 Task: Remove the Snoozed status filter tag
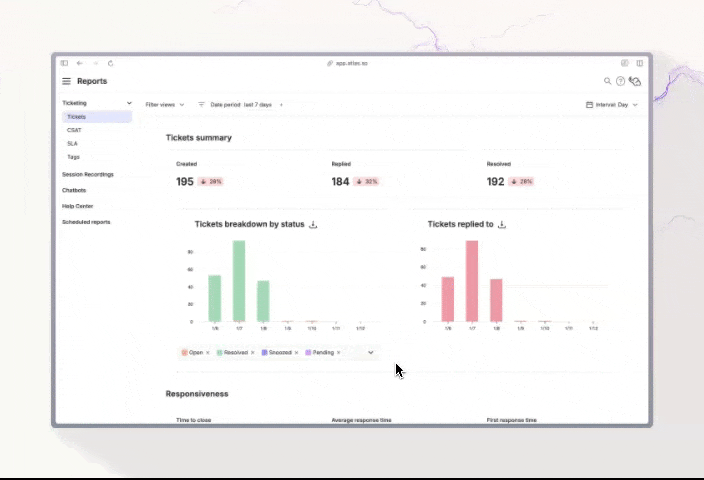[297, 352]
